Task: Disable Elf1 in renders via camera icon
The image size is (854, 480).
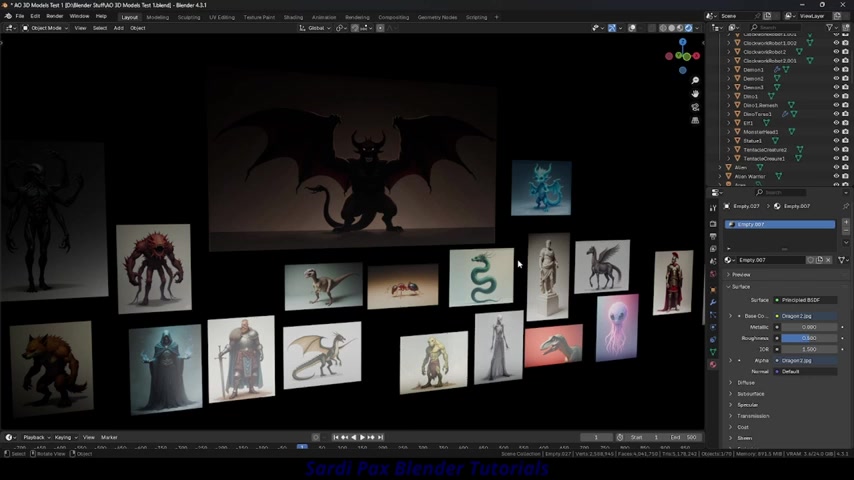Action: point(845,123)
